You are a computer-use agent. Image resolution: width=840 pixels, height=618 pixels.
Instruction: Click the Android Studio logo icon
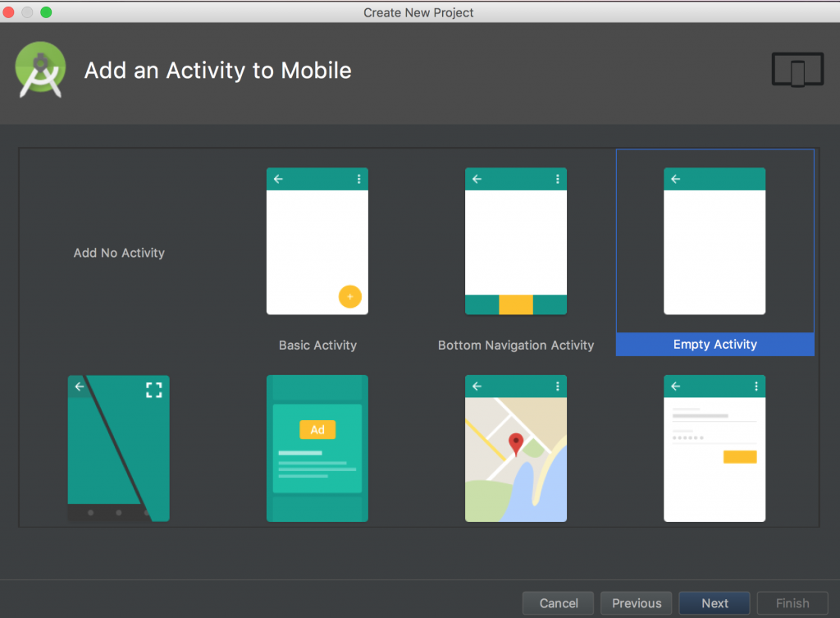(x=41, y=70)
